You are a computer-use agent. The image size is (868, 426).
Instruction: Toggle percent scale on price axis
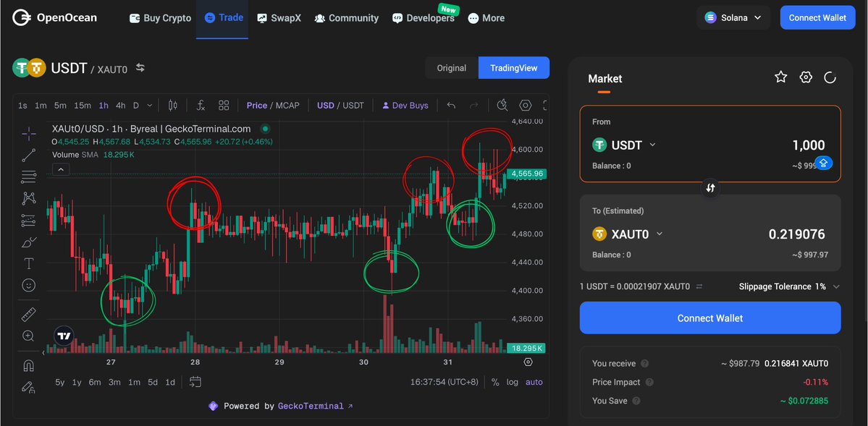[x=495, y=383]
